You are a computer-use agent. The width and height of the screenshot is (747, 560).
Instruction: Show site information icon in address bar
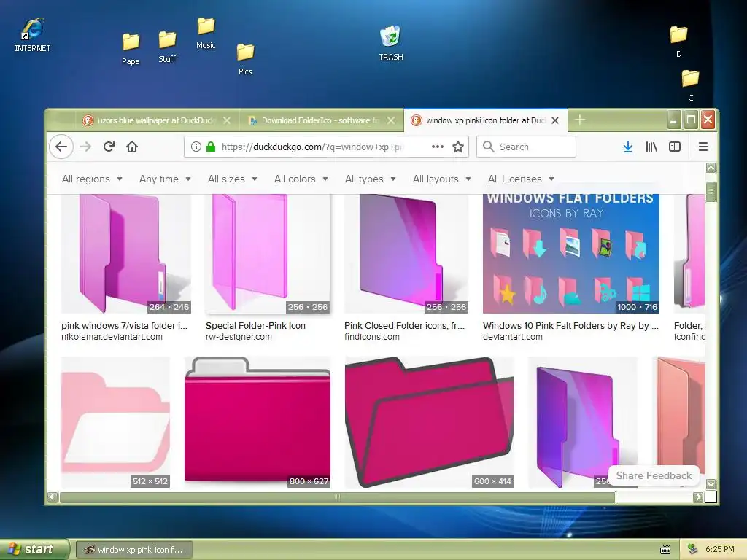pyautogui.click(x=196, y=147)
